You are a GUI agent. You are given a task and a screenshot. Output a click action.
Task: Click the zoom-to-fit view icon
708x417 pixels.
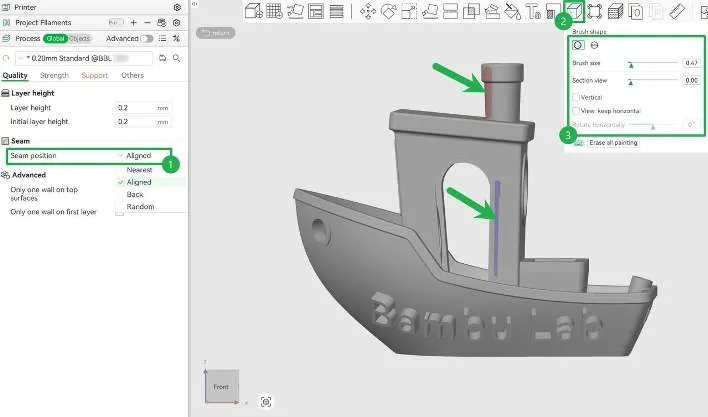[x=266, y=402]
